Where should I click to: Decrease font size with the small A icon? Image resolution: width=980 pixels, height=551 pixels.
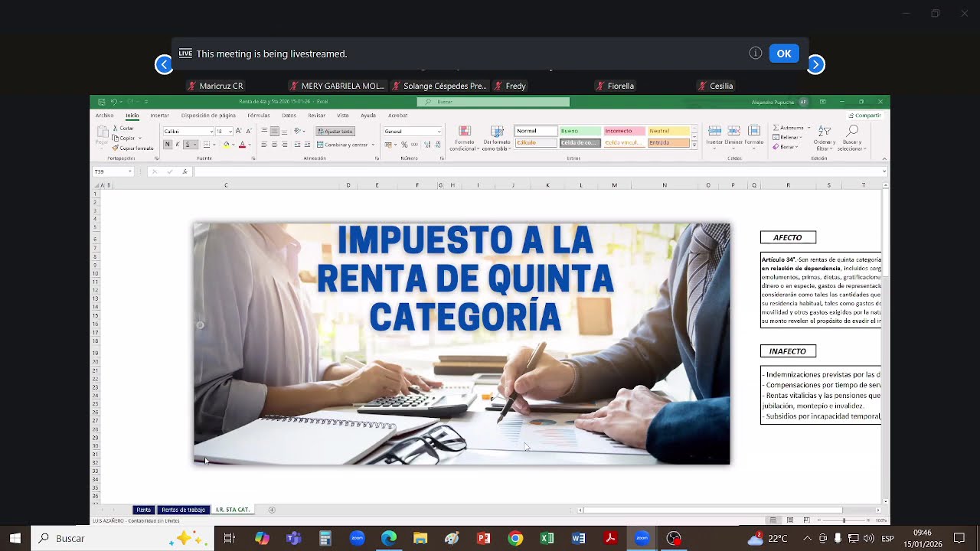click(x=249, y=131)
